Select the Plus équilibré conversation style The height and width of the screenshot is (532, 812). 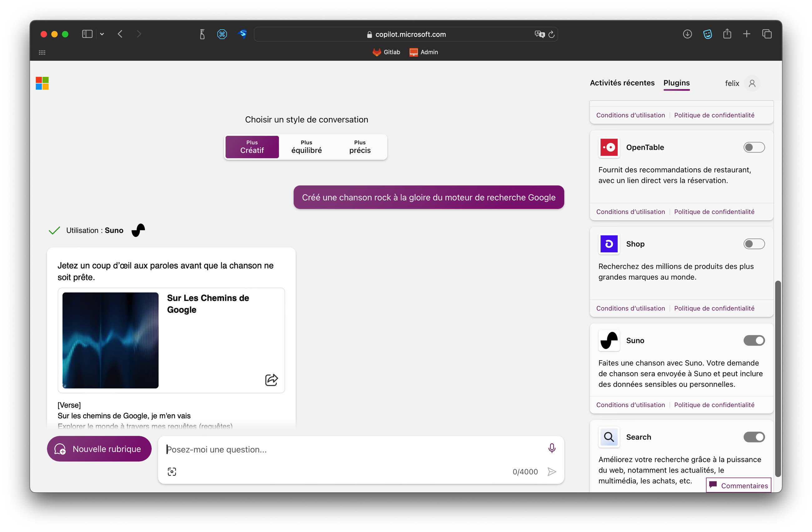[306, 147]
